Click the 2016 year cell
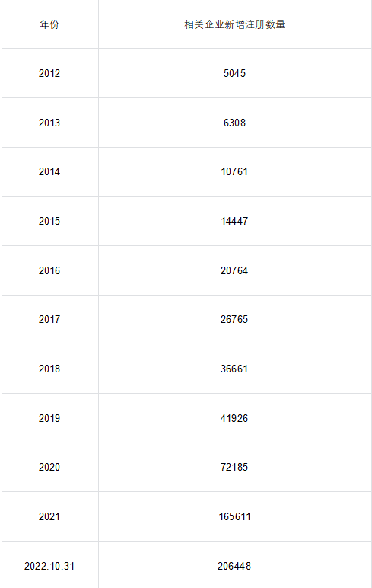372x588 pixels. [49, 270]
